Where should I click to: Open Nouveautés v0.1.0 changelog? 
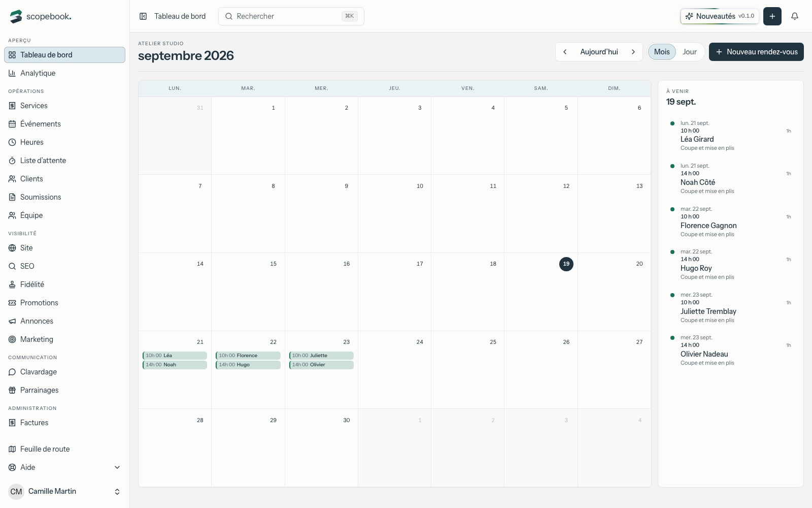coord(720,16)
